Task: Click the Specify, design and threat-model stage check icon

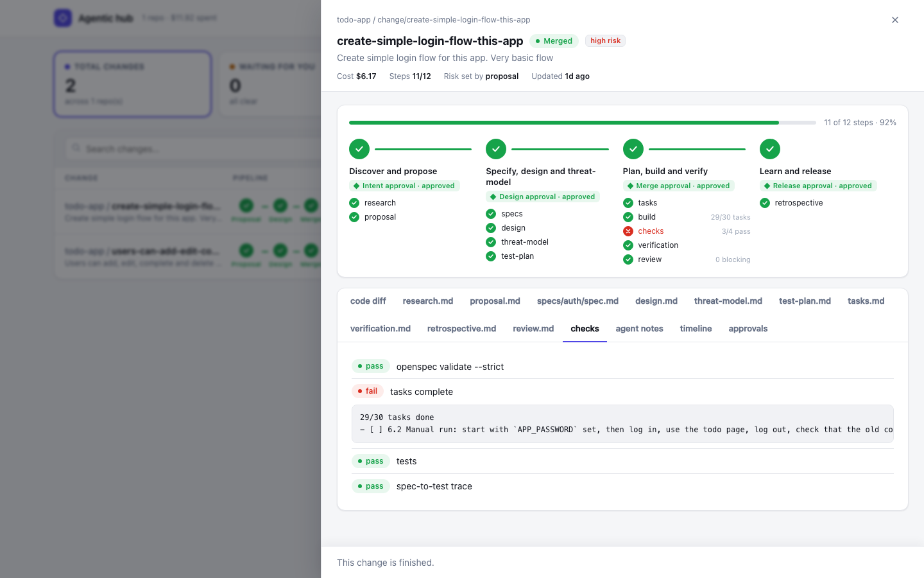Action: (496, 149)
